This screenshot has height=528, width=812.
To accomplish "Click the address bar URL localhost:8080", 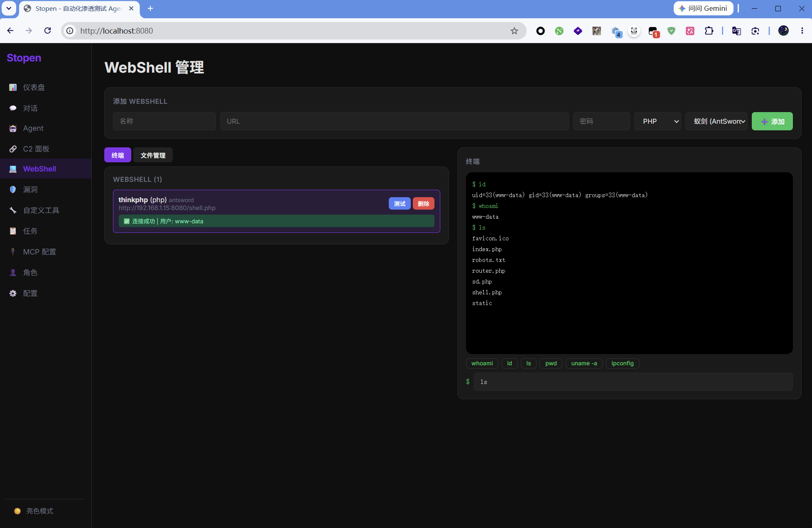I will click(x=117, y=31).
